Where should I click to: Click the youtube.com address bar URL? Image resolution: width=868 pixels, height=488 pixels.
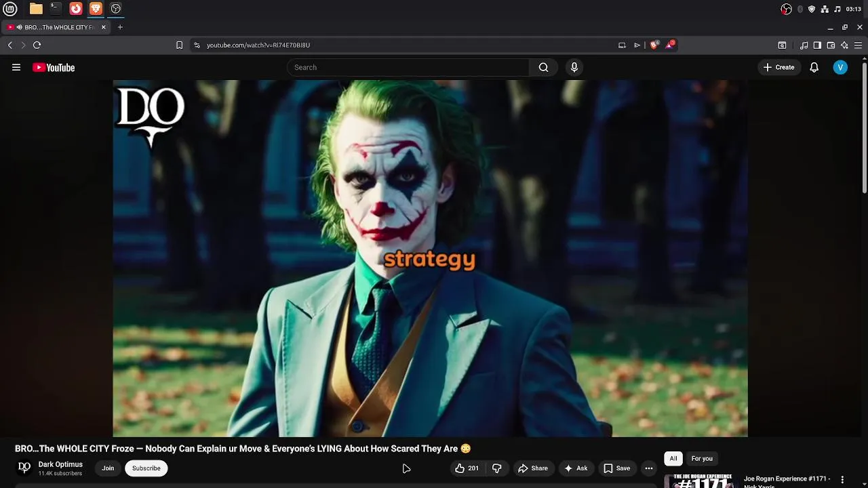pos(258,45)
